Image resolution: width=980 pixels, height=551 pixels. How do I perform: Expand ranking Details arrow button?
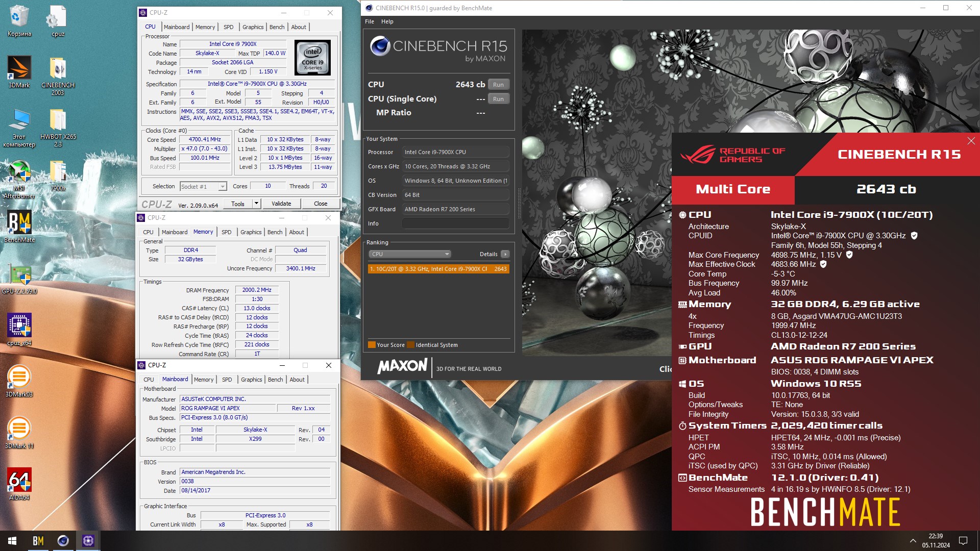505,254
